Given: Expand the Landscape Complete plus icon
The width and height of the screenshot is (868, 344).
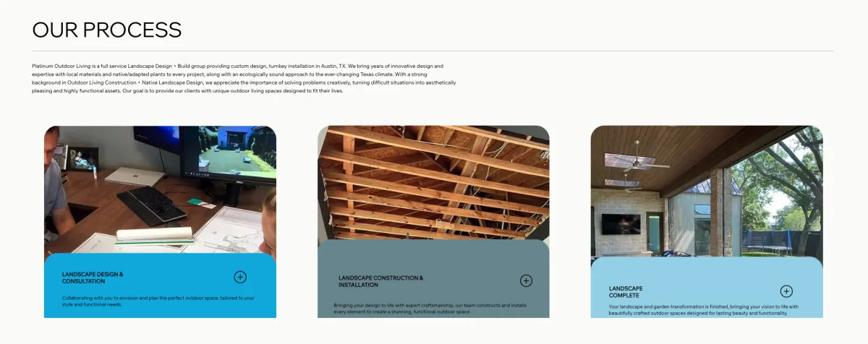Looking at the screenshot, I should 786,291.
